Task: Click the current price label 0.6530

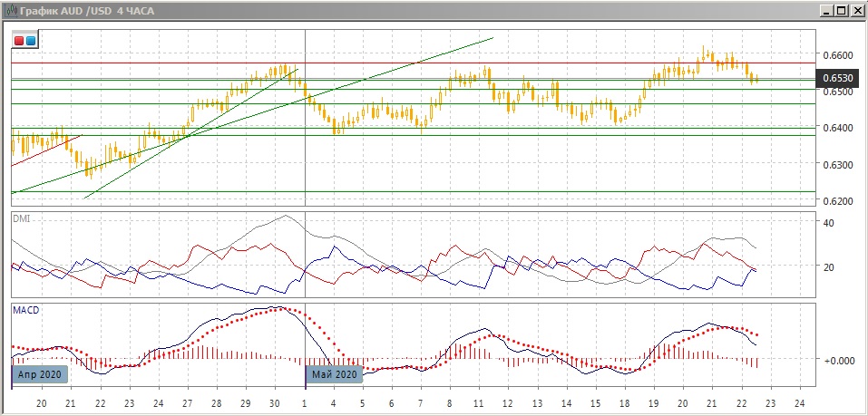Action: click(x=835, y=79)
